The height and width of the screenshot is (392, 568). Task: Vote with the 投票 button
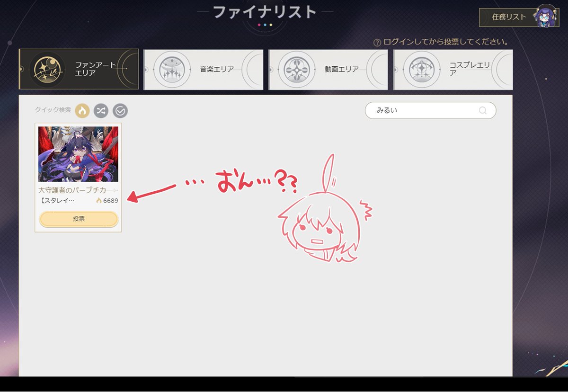[x=79, y=219]
